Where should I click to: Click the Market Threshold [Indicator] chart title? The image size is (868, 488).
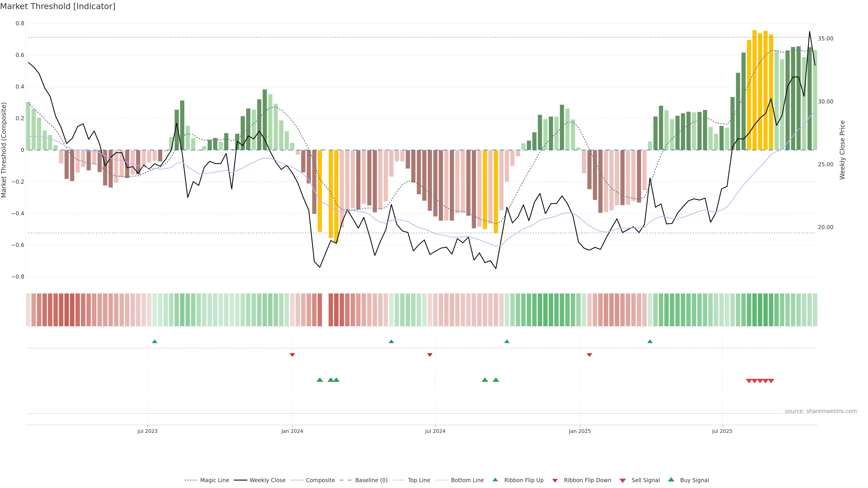(x=58, y=6)
